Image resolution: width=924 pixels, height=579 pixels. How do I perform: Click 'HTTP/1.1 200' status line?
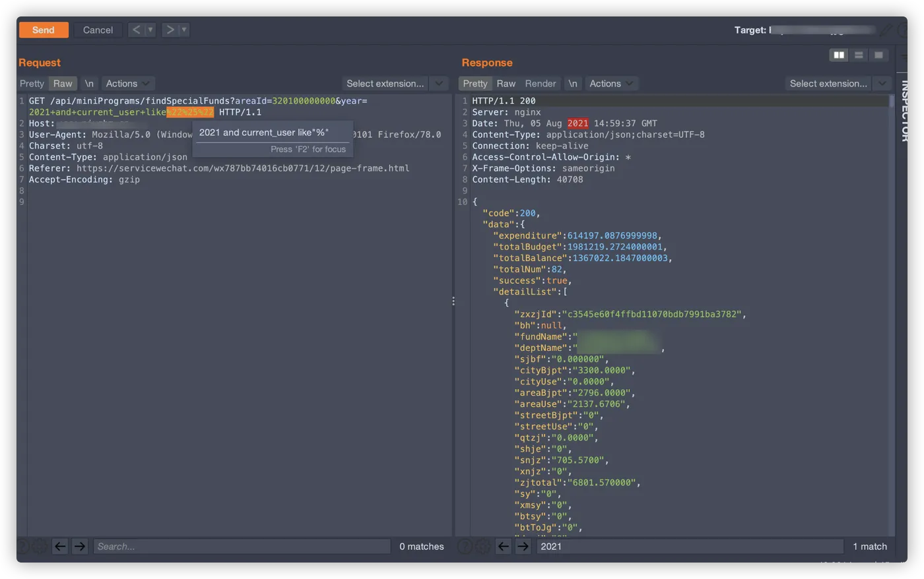(504, 101)
